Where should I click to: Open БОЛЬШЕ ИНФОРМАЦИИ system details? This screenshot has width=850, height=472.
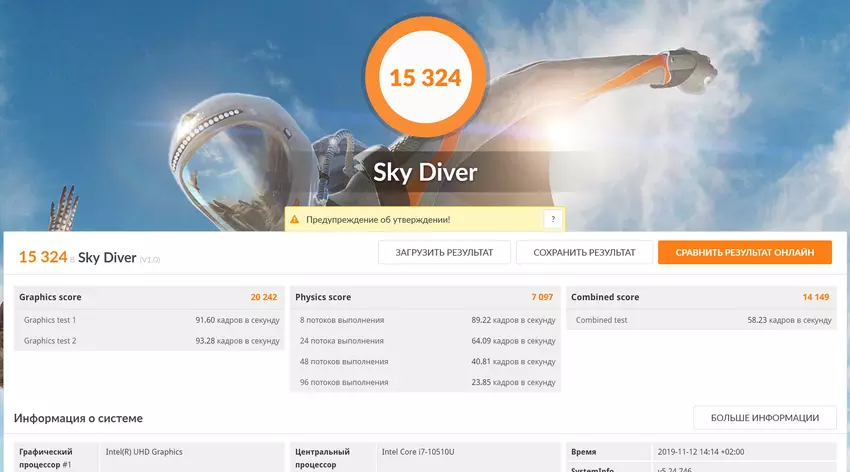click(765, 418)
